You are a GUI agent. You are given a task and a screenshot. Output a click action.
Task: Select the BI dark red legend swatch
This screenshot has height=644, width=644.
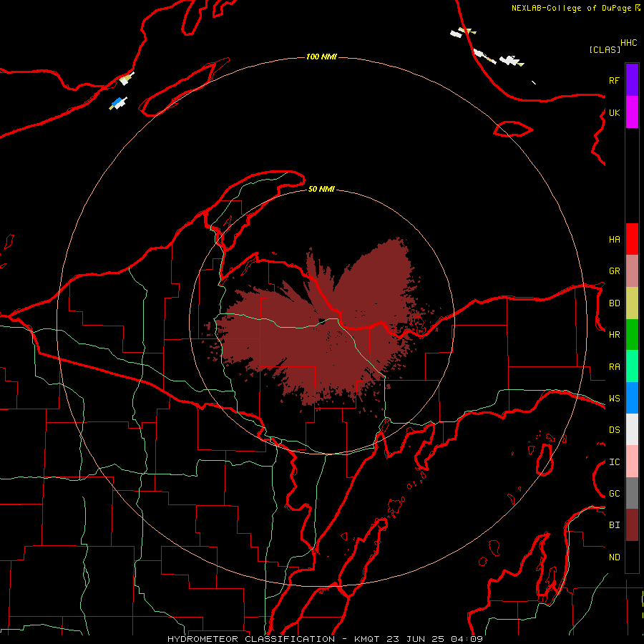pos(632,525)
